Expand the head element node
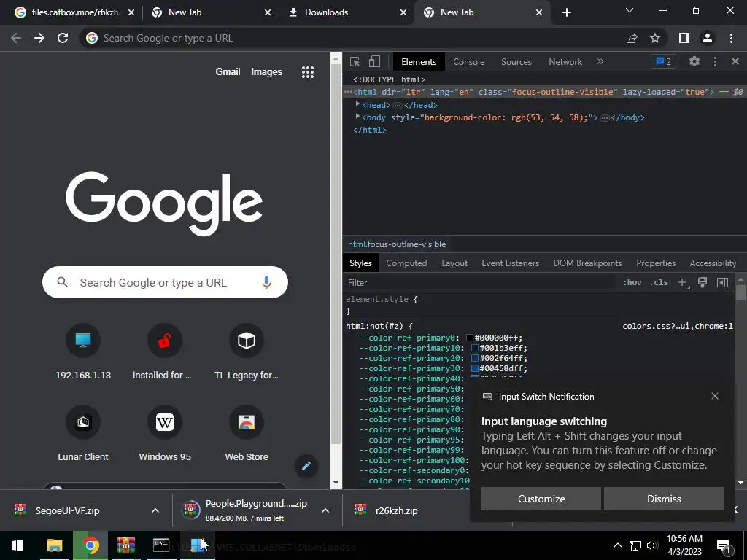747x560 pixels. (357, 104)
